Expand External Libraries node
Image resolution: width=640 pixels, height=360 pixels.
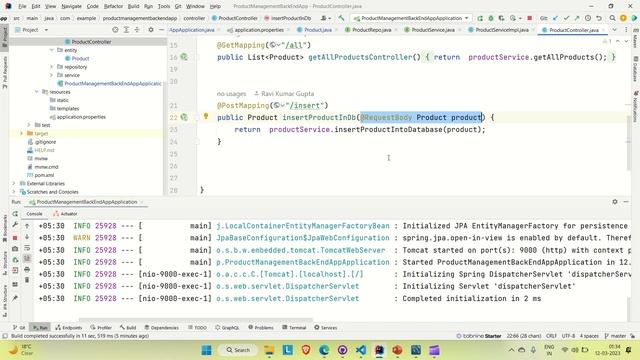coord(14,183)
